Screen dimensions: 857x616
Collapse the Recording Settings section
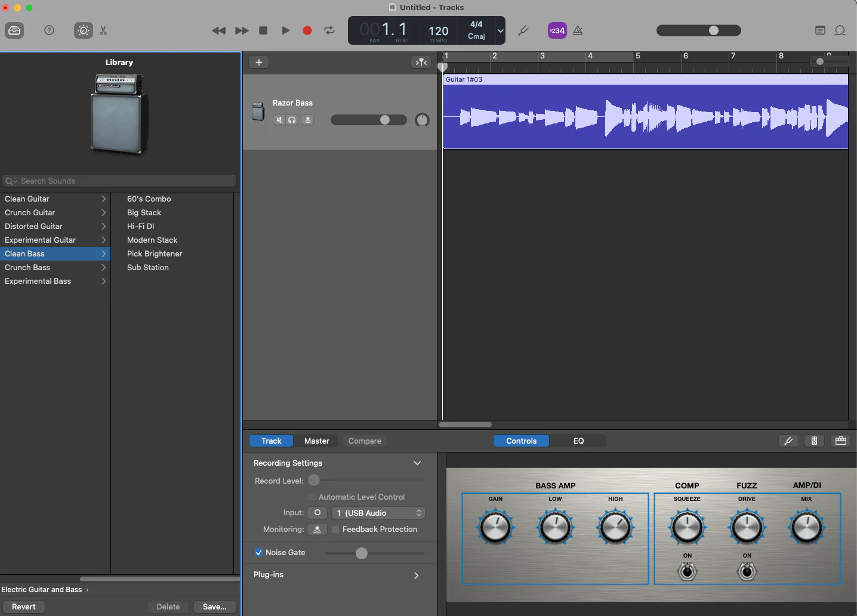pyautogui.click(x=417, y=463)
